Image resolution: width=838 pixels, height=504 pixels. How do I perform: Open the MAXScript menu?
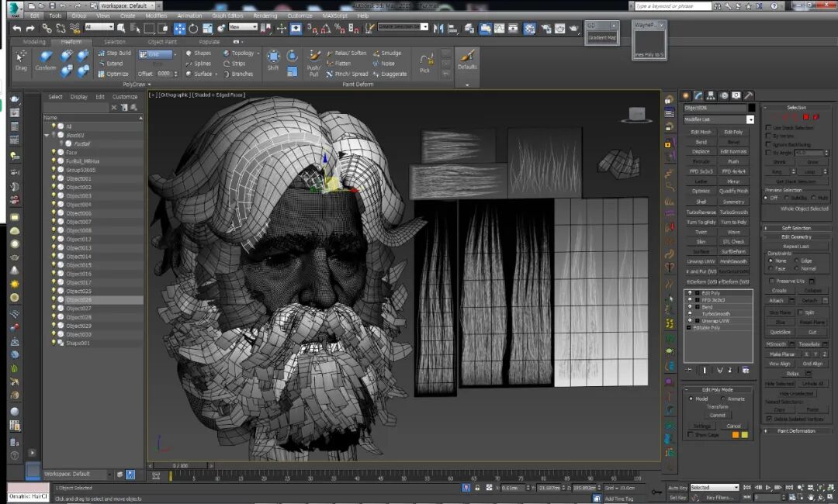tap(334, 16)
